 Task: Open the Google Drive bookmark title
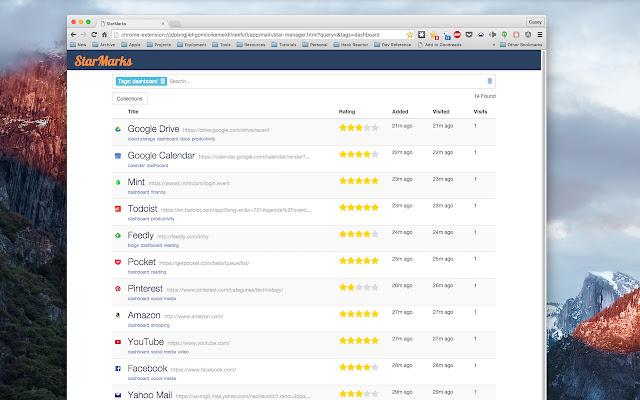click(153, 129)
